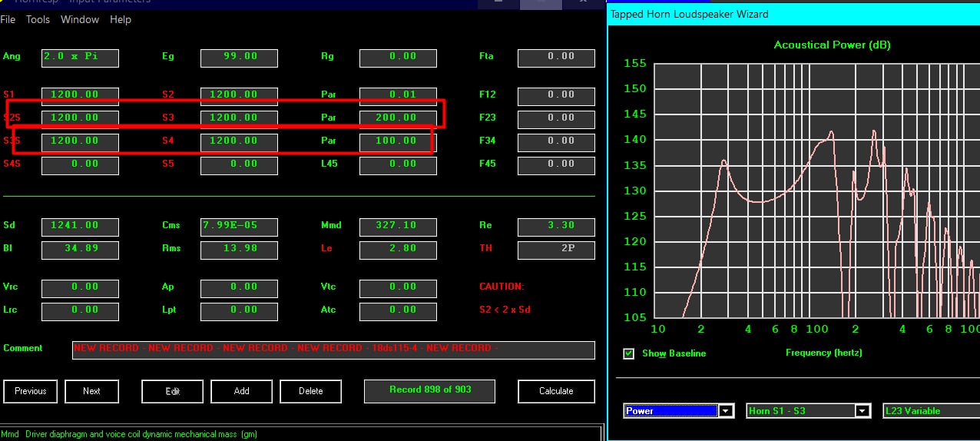This screenshot has width=980, height=441.
Task: Click the Tapped Horn Loudspeaker Wizard title bar
Action: (793, 14)
